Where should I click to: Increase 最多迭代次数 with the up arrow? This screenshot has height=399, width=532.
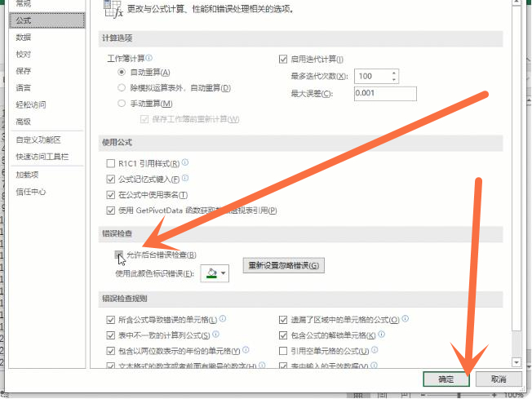pyautogui.click(x=395, y=73)
